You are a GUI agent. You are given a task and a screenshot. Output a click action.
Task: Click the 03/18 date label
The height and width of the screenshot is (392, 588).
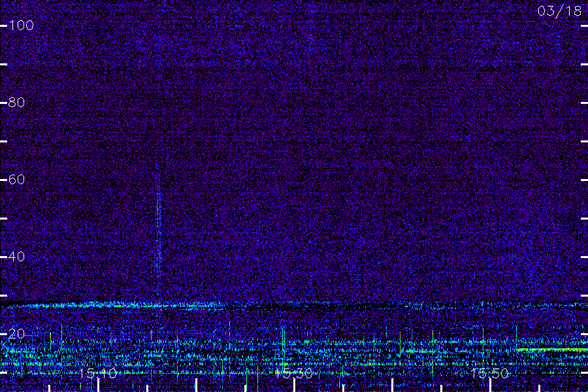pyautogui.click(x=559, y=11)
